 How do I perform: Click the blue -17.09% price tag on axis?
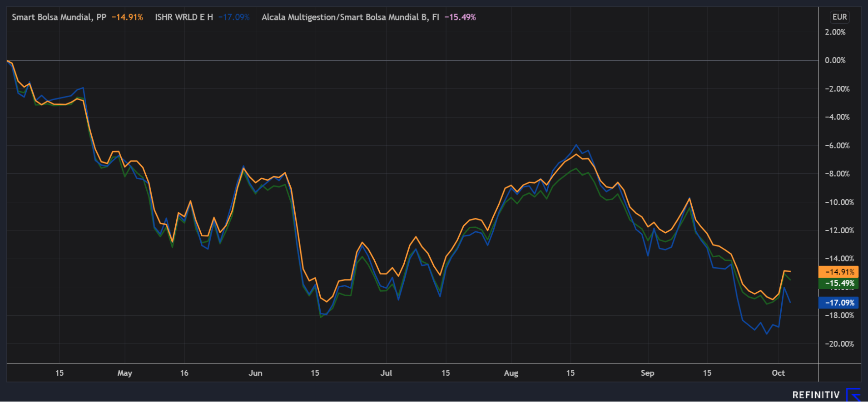(x=838, y=303)
